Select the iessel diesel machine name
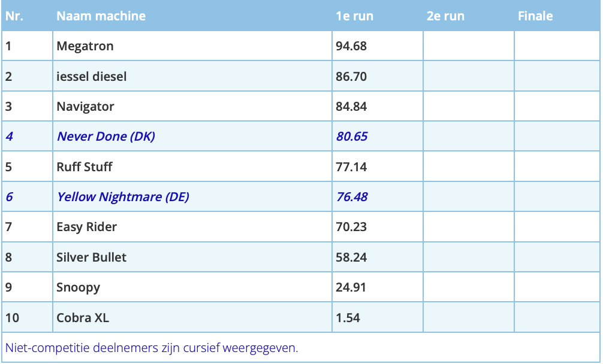The width and height of the screenshot is (603, 364). pyautogui.click(x=92, y=77)
